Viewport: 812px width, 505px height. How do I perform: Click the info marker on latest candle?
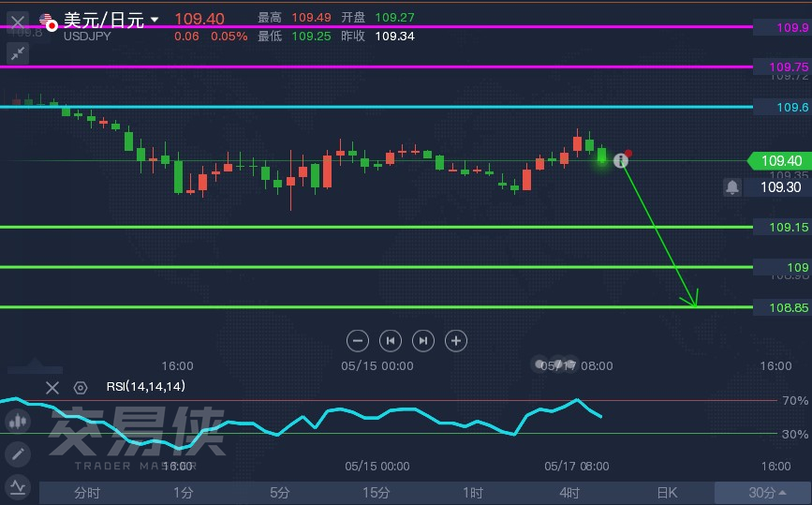pyautogui.click(x=620, y=160)
